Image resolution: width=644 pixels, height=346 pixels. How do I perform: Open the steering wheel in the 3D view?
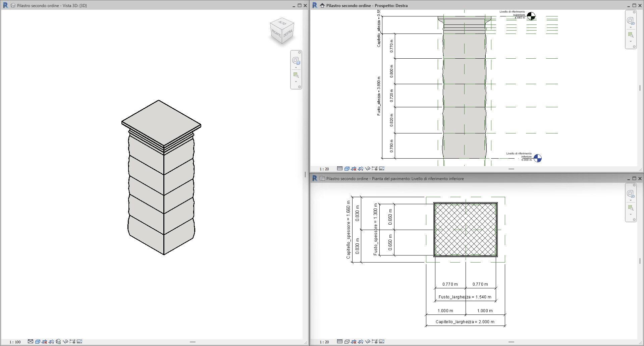(296, 61)
